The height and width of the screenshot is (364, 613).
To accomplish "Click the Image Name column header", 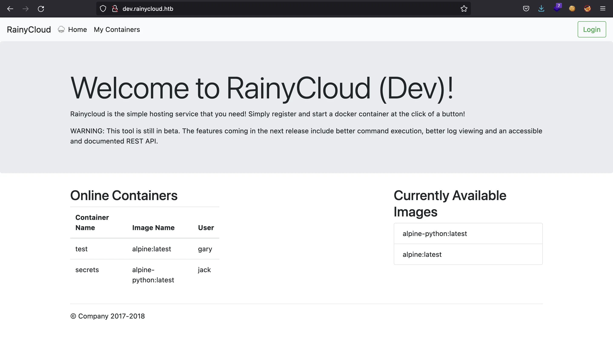I will 153,228.
